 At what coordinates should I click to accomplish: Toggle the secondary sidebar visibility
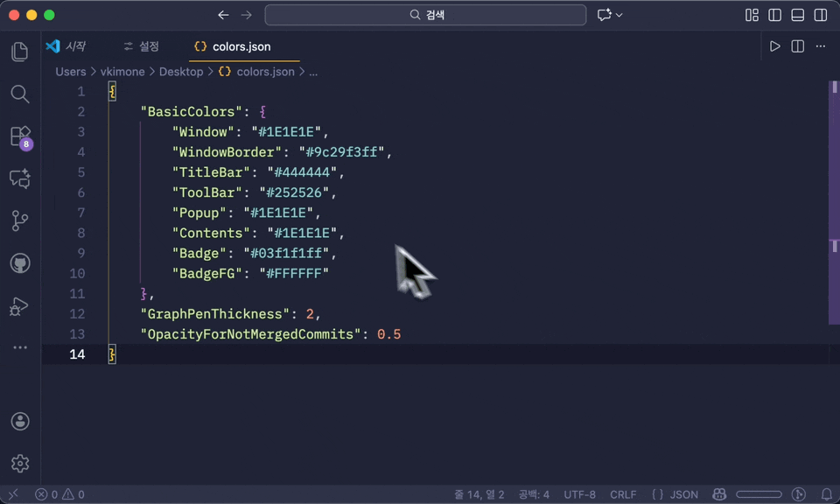click(x=819, y=15)
